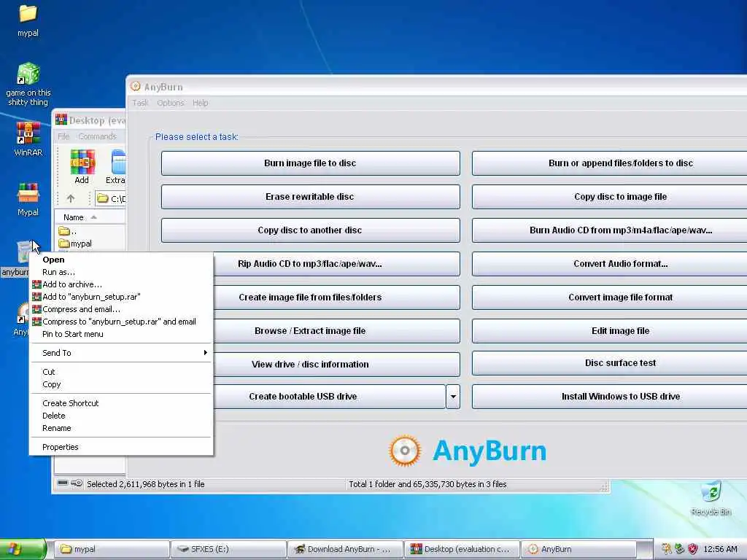Select the '..' parent folder row in WinRAR

tap(91, 231)
